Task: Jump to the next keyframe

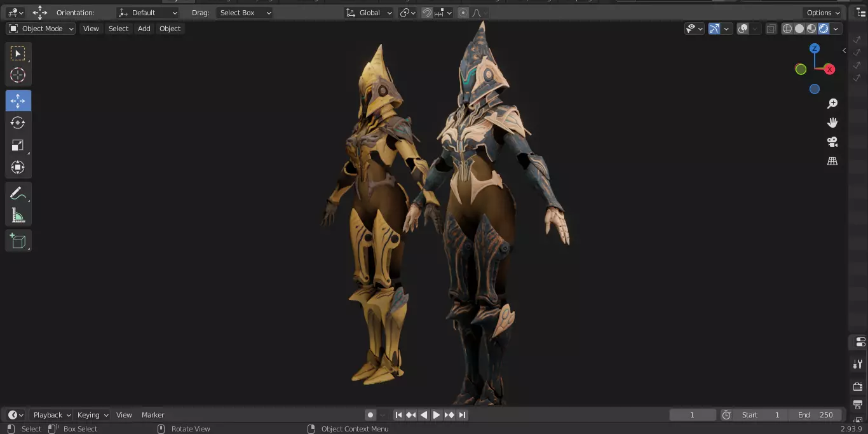Action: pyautogui.click(x=449, y=415)
